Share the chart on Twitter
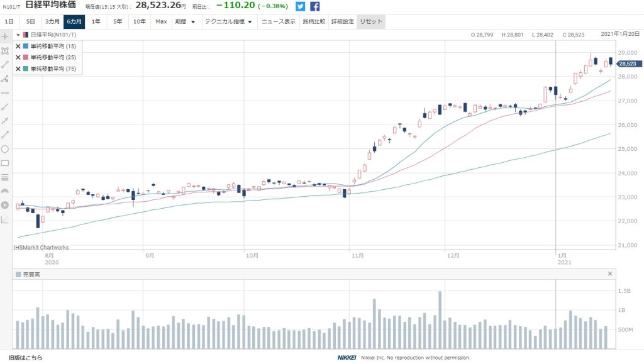Viewport: 644px width, 364px height. 301,6
